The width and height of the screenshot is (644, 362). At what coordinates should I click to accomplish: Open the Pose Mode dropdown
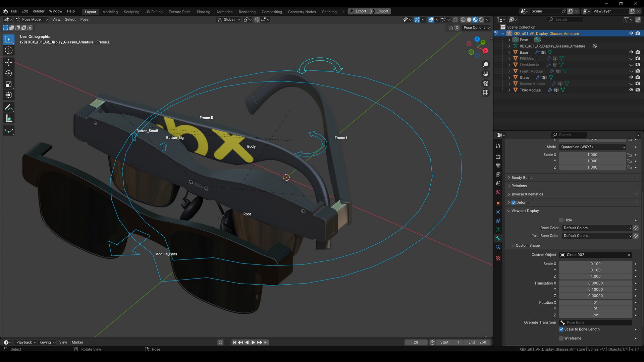click(x=32, y=20)
